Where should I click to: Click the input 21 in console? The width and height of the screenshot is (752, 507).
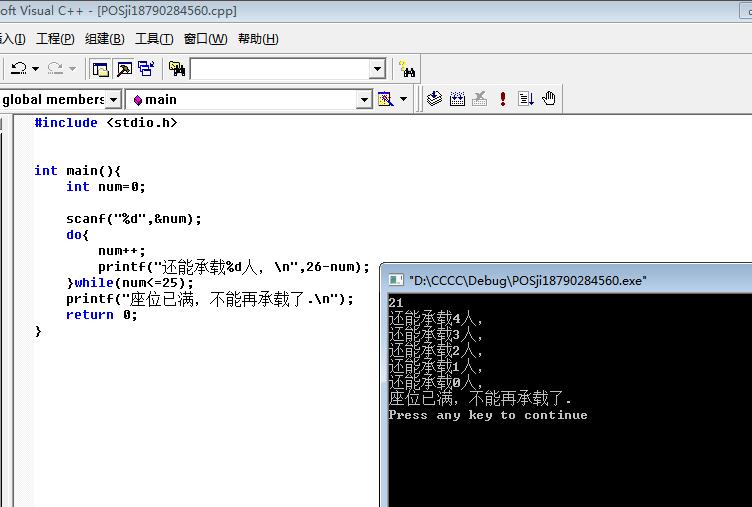click(396, 303)
